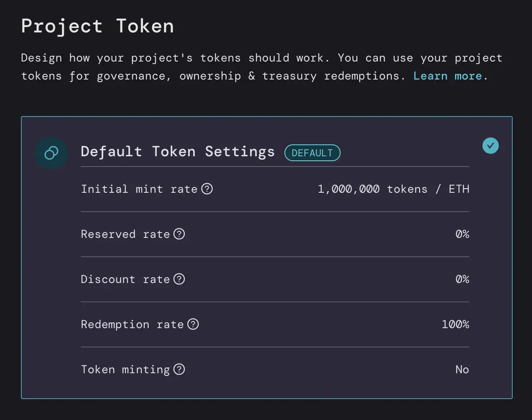532x420 pixels.
Task: Expand the Initial mint rate row
Action: click(x=275, y=189)
